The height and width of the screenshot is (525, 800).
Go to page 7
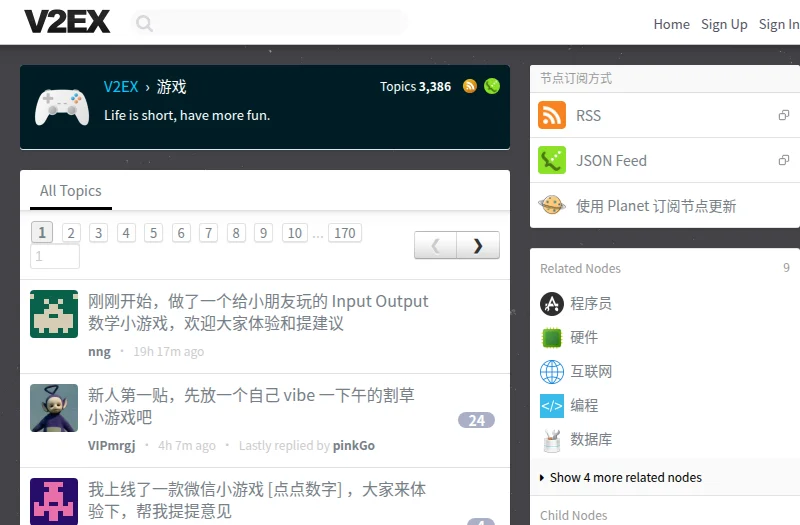coord(208,233)
